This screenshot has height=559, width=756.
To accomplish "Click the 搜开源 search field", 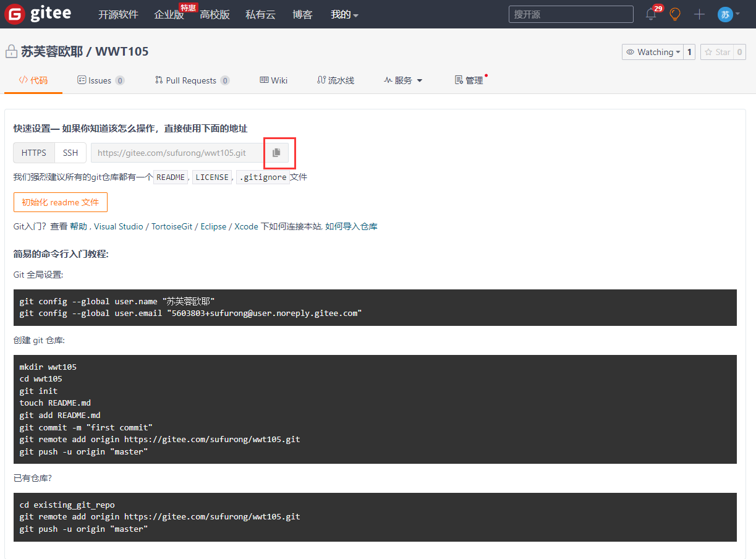I will [x=571, y=14].
